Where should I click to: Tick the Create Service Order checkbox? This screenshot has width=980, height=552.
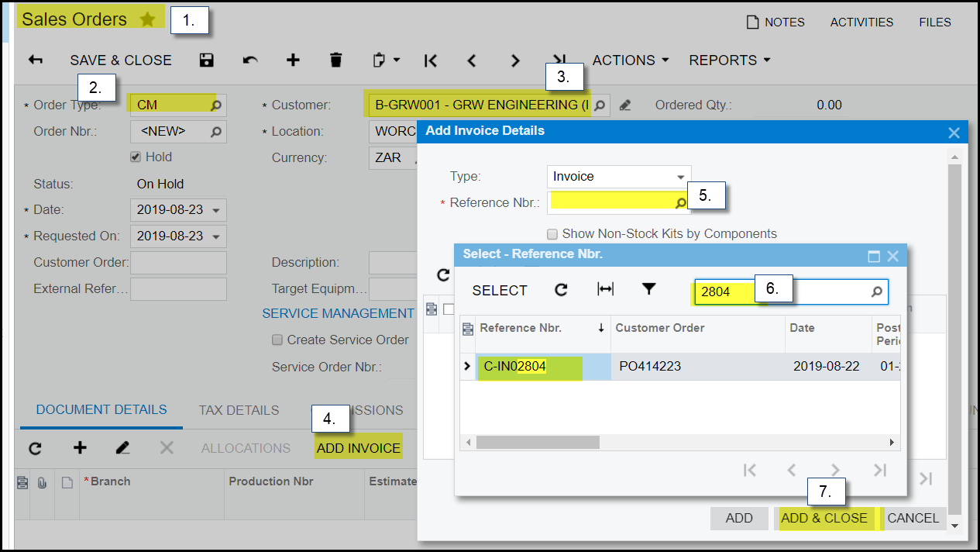(x=277, y=340)
